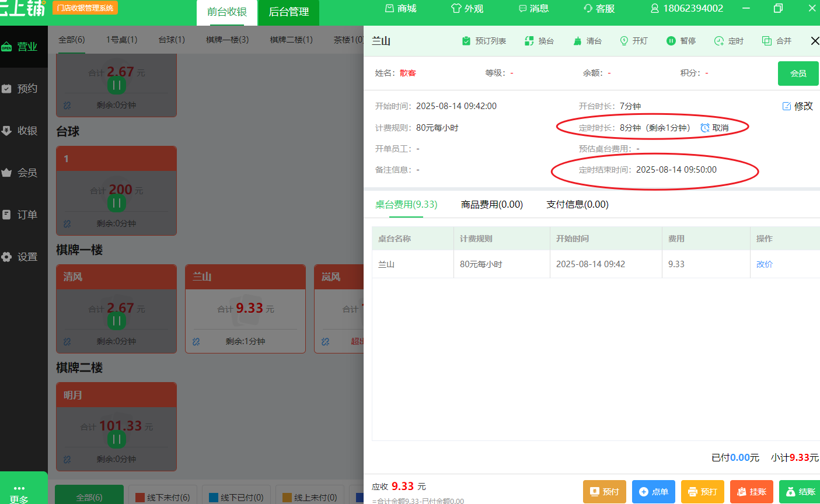The width and height of the screenshot is (820, 504).
Task: Open 订单 from the sidebar
Action: pos(23,214)
